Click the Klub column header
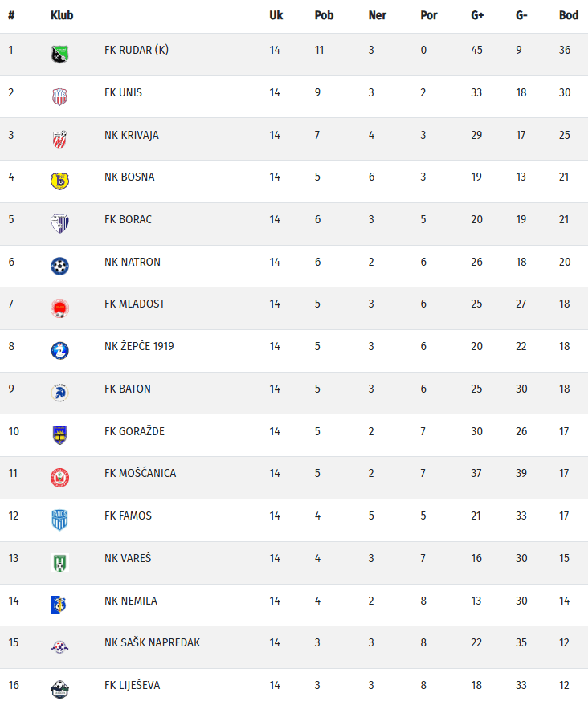This screenshot has width=588, height=705. coord(61,15)
